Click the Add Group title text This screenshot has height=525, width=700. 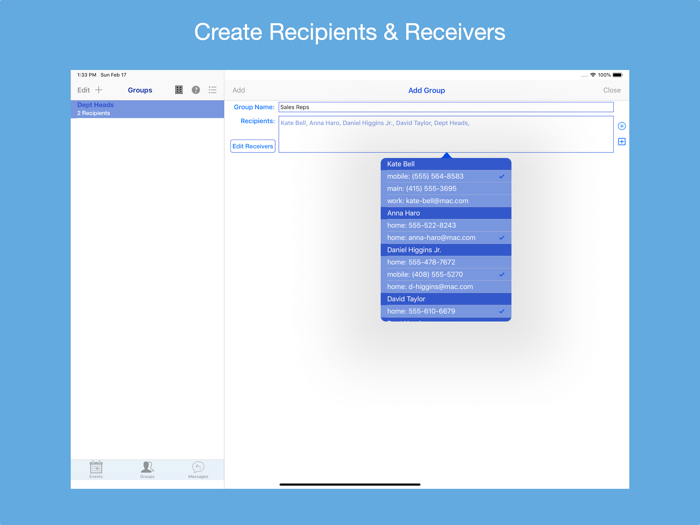[x=426, y=90]
